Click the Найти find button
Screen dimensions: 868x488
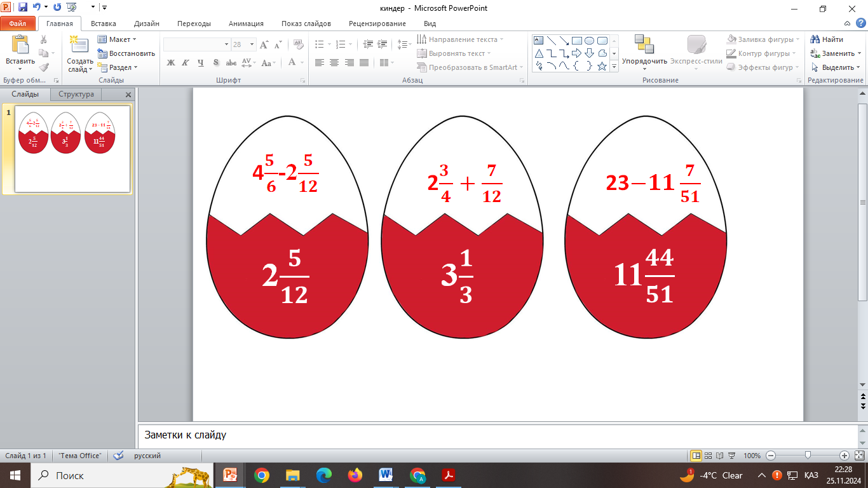(x=828, y=39)
